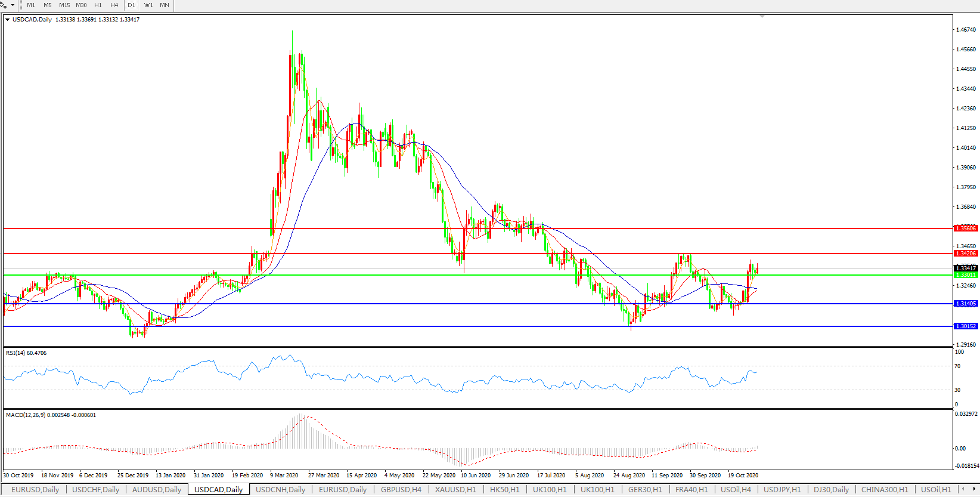Image resolution: width=980 pixels, height=497 pixels.
Task: Enable the W1 weekly timeframe
Action: pyautogui.click(x=148, y=5)
